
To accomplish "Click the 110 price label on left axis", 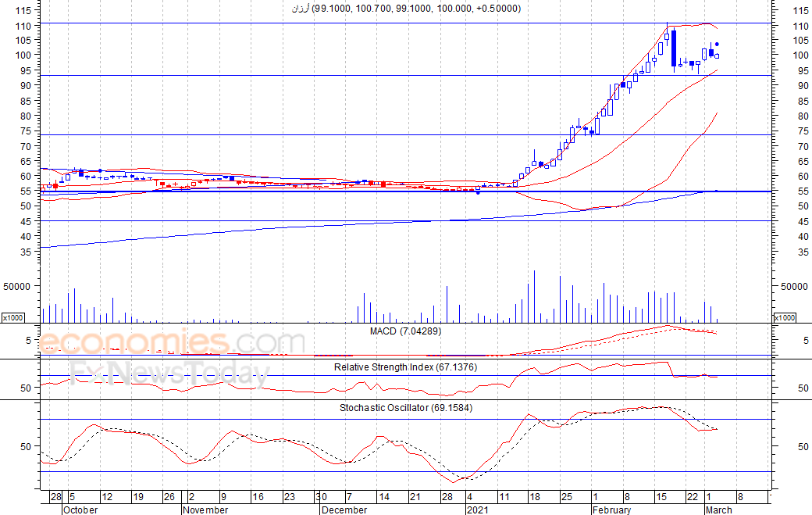I will click(23, 26).
